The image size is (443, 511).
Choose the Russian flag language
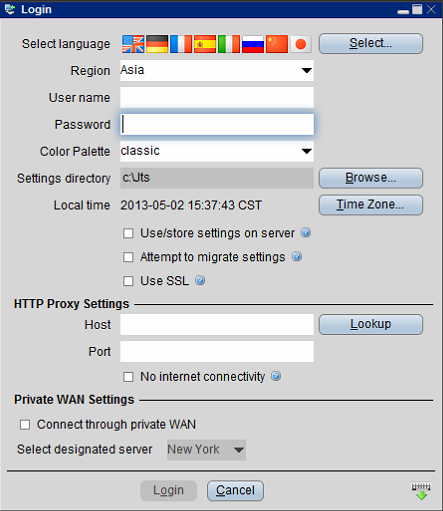point(253,44)
